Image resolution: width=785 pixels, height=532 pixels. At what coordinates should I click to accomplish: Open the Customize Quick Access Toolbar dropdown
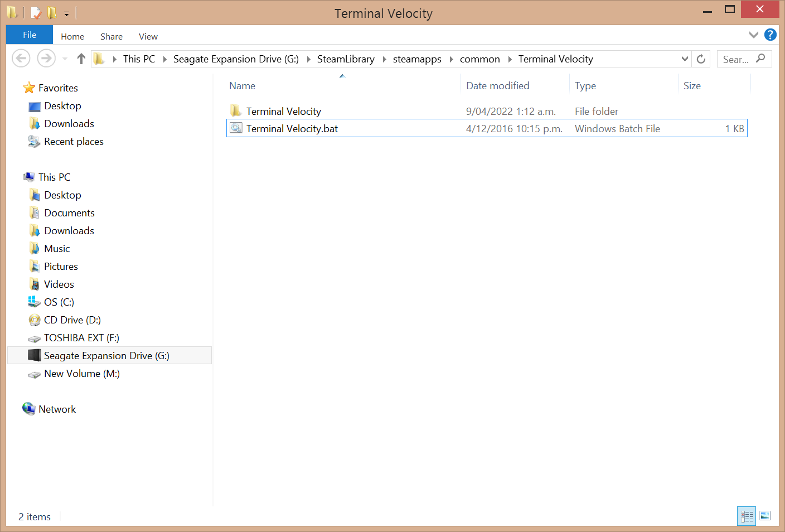click(66, 13)
